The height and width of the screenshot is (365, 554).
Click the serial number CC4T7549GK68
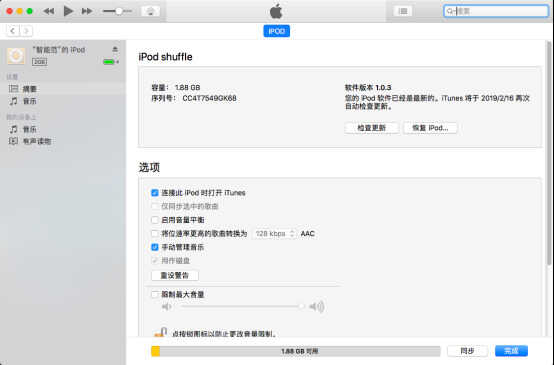(209, 98)
